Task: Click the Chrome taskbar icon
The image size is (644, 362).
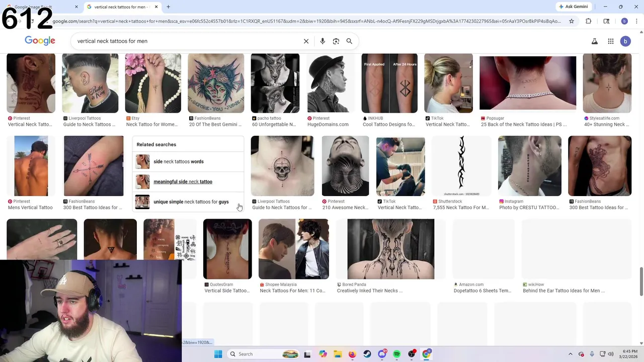Action: click(427, 354)
